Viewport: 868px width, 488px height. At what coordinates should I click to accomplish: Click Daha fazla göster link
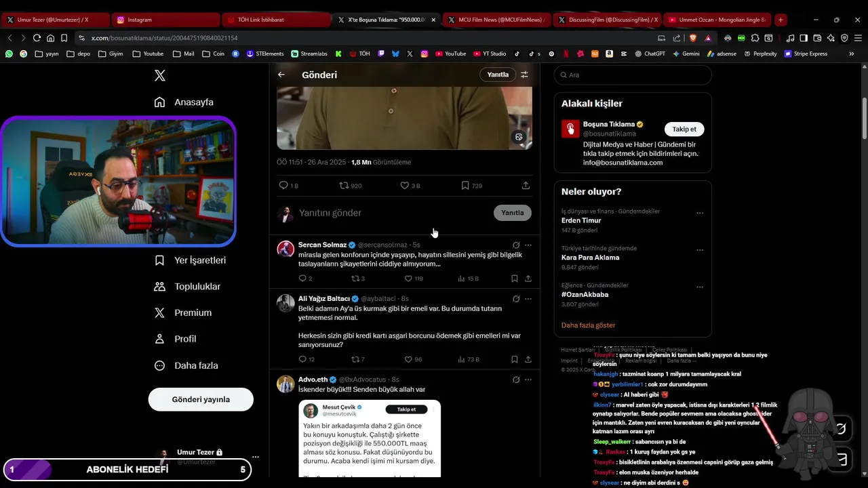coord(588,325)
